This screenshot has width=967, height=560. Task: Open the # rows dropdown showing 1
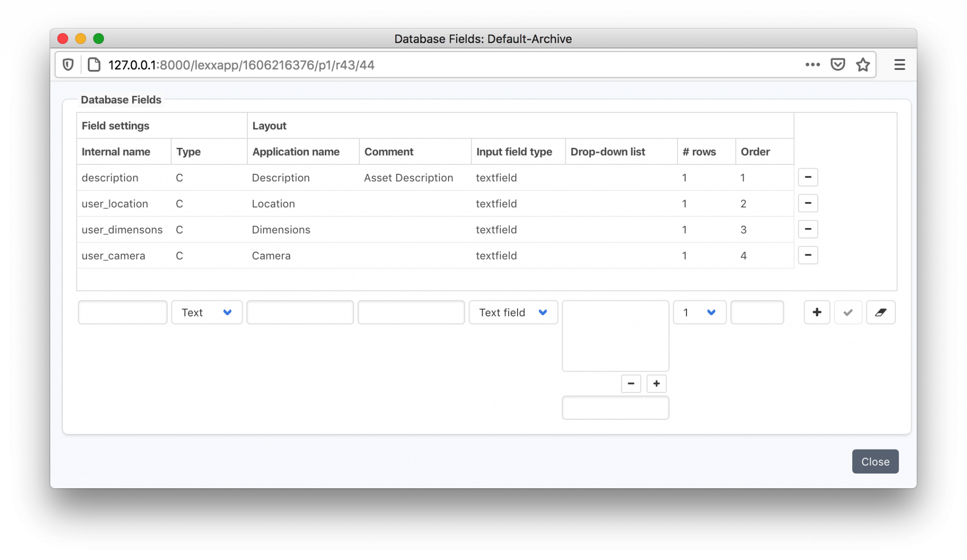pyautogui.click(x=699, y=312)
